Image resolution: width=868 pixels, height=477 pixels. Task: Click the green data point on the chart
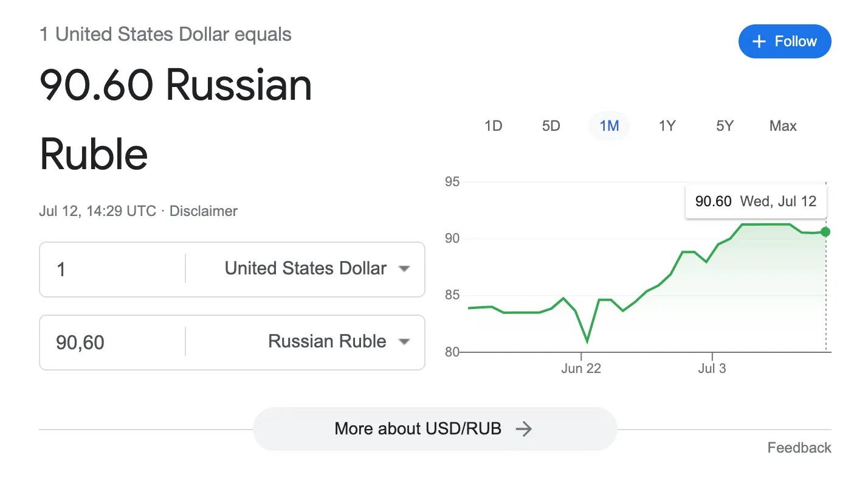click(825, 232)
